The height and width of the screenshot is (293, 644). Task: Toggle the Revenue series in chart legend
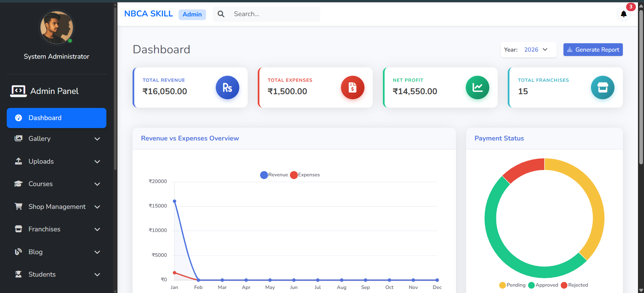tap(274, 175)
